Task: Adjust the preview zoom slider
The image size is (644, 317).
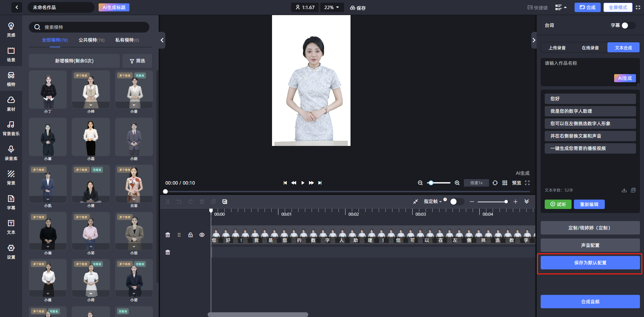Action: [439, 183]
